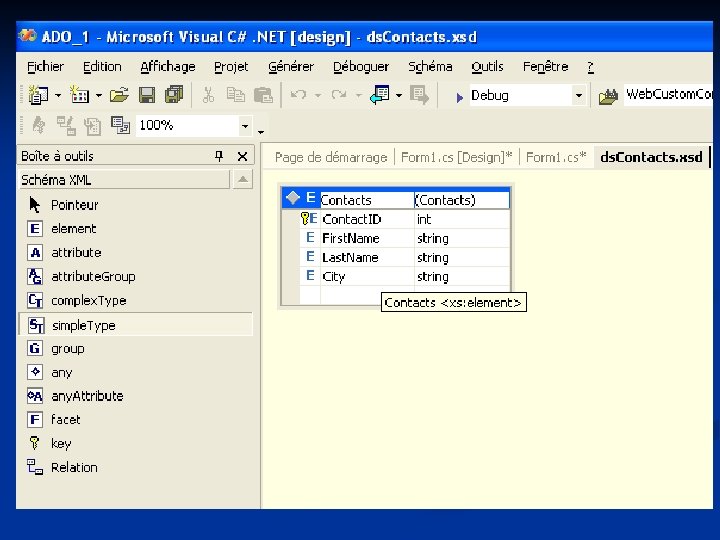720x540 pixels.
Task: Click the diamond icon on Contacts header
Action: click(x=292, y=198)
